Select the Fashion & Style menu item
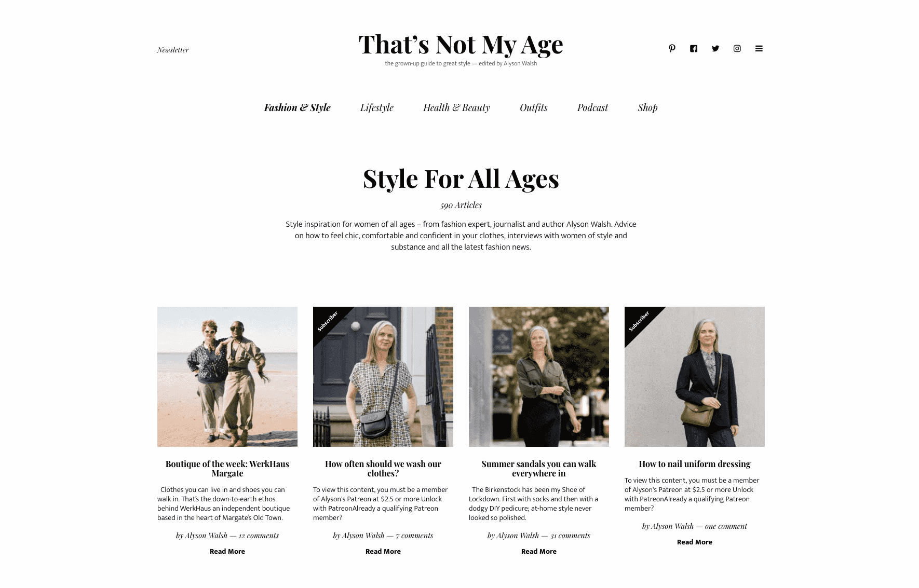Viewport: 919px width, 588px height. point(298,107)
